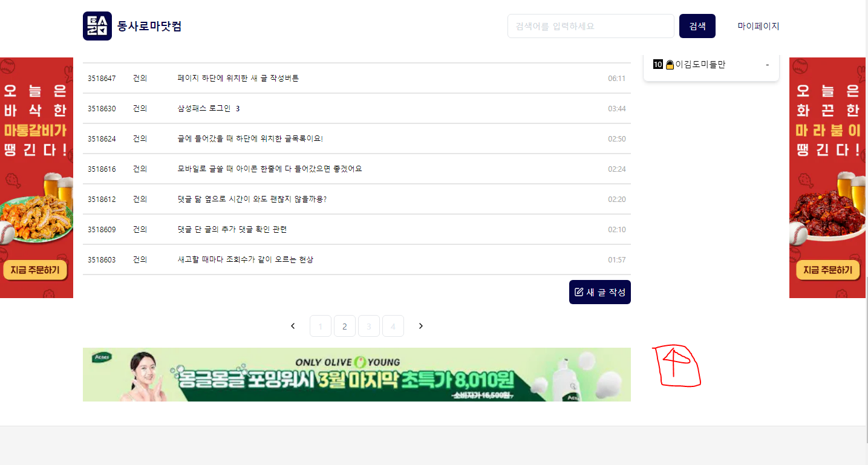Go to previous page with left chevron
868x465 pixels.
[x=293, y=326]
